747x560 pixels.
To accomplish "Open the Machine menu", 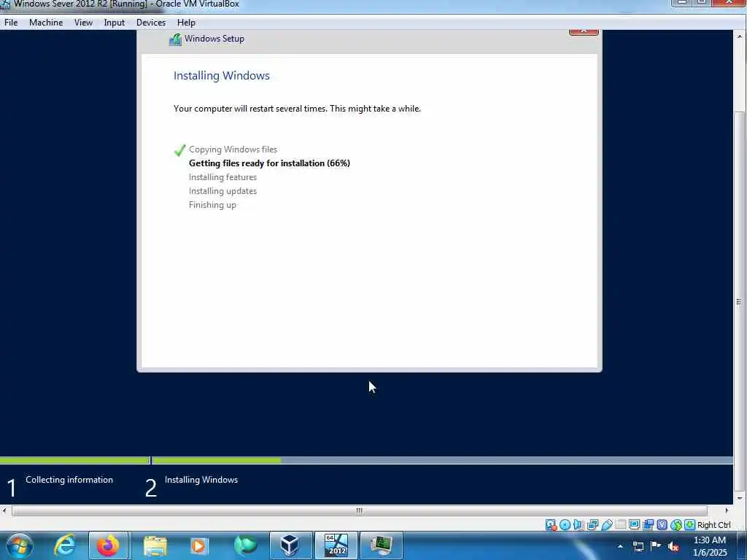I will pyautogui.click(x=46, y=23).
